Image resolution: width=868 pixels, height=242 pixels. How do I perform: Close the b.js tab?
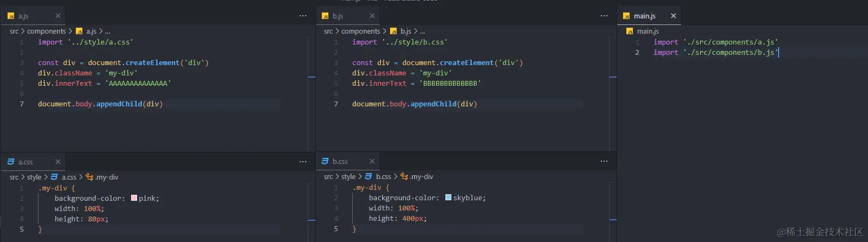372,16
